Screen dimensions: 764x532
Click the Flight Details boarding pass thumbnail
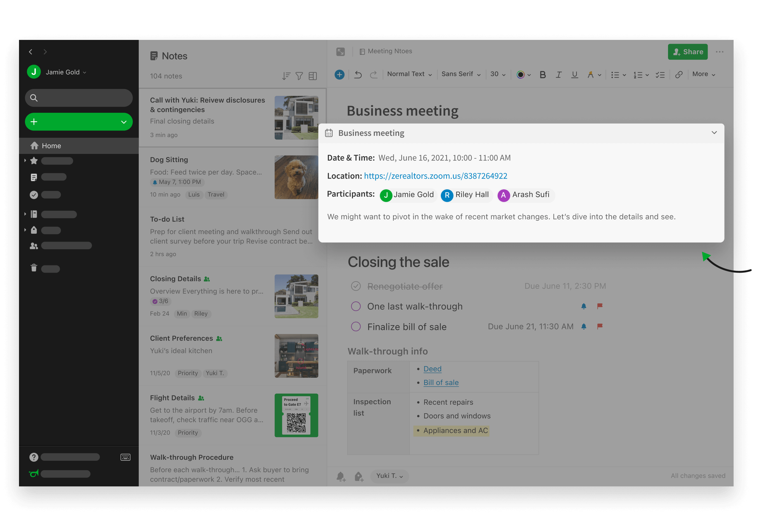pos(296,415)
